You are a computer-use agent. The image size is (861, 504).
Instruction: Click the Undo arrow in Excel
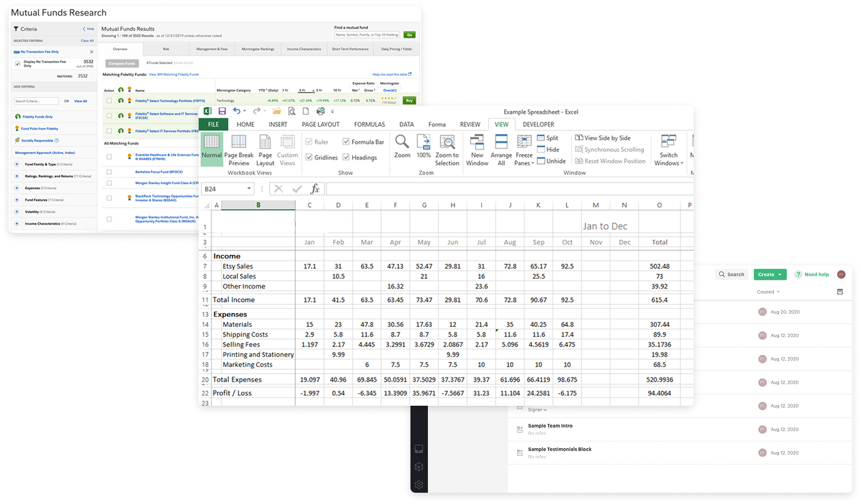click(236, 111)
